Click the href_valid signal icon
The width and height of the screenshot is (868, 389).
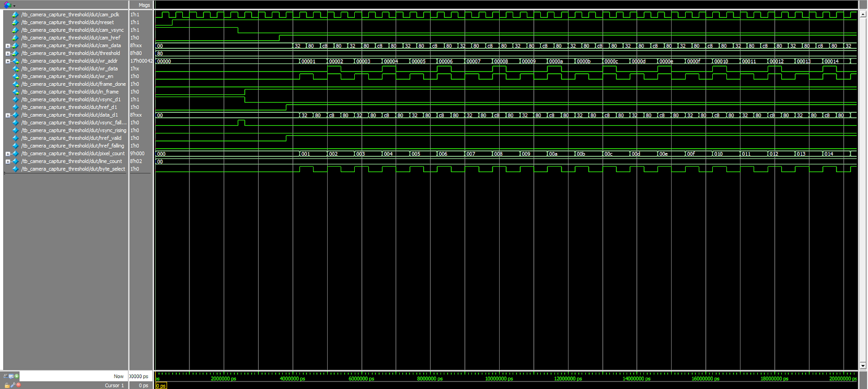pyautogui.click(x=15, y=138)
